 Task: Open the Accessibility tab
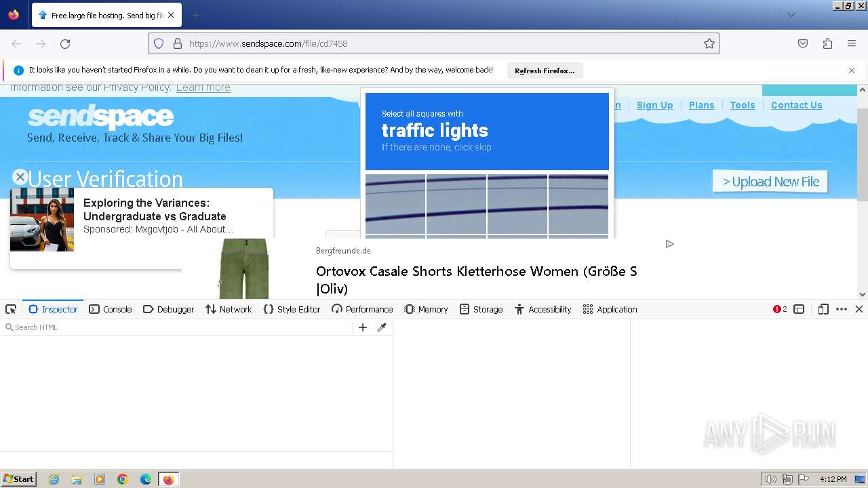tap(542, 309)
